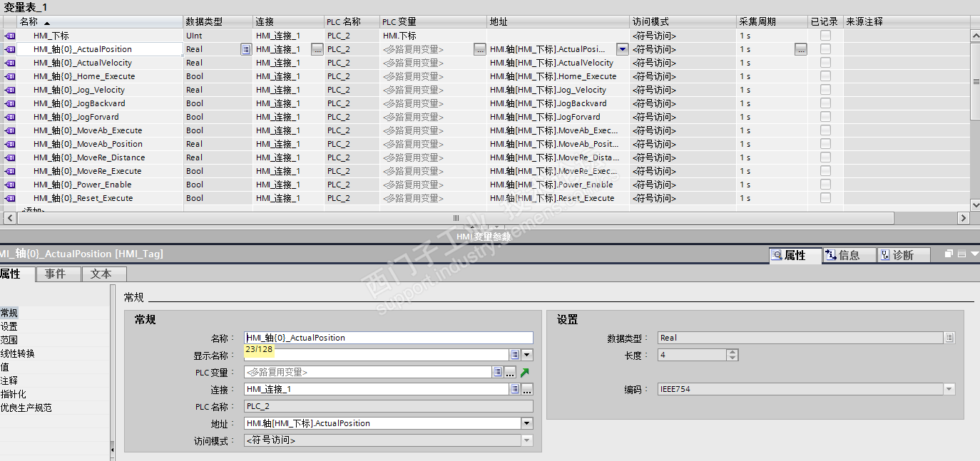This screenshot has height=461, width=980.
Task: Click the tag icon of HMI_下标 row
Action: coord(9,36)
